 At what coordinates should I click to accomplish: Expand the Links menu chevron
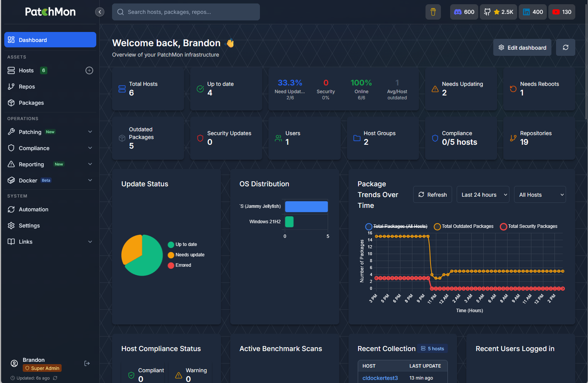[x=90, y=242]
